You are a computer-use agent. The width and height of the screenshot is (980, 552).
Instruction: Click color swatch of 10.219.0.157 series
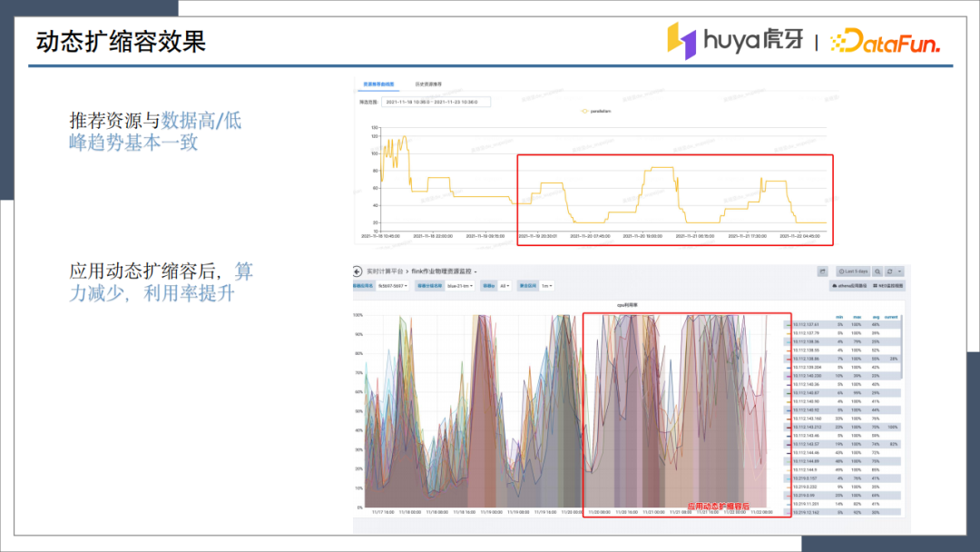[789, 478]
